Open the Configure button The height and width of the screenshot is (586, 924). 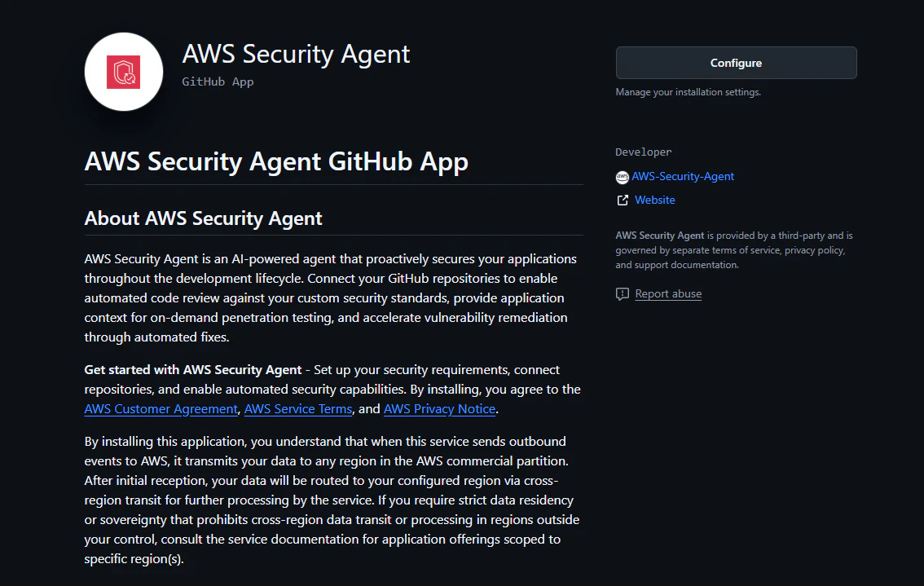point(736,63)
